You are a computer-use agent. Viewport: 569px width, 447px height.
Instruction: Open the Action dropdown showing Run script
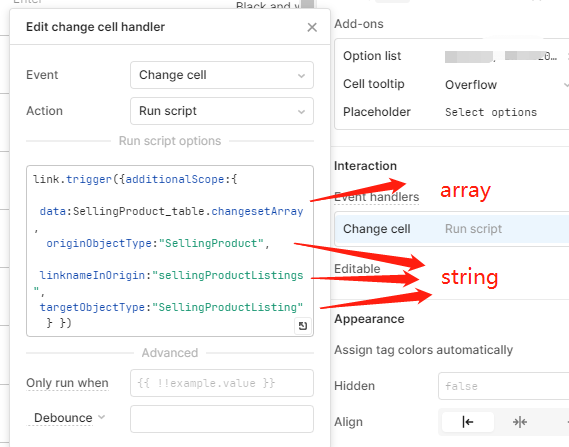(x=222, y=111)
